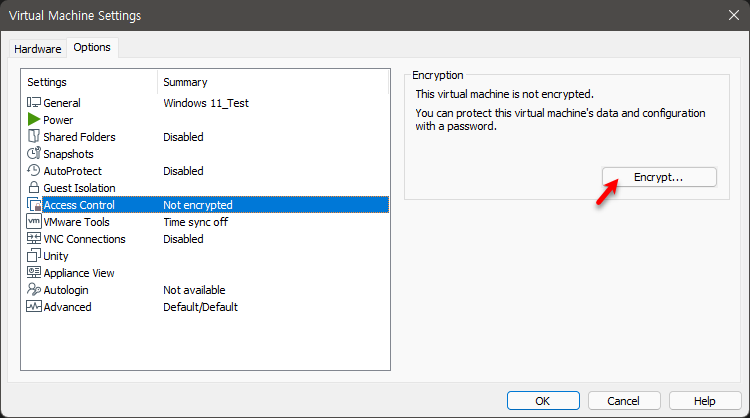Select the VNC Connections setting
Screen dimensions: 750x418
pyautogui.click(x=84, y=239)
